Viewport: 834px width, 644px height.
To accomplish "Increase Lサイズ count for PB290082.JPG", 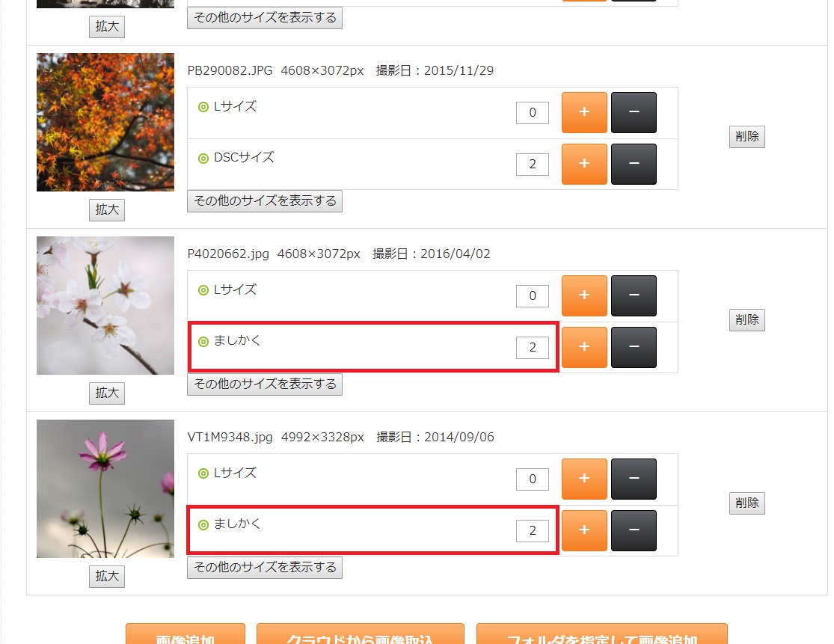I will [584, 112].
